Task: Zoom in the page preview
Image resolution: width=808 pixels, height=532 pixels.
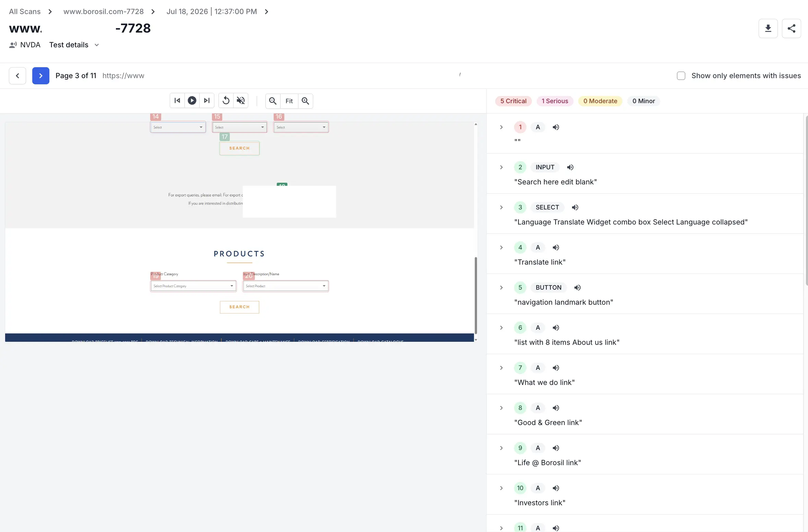Action: click(x=305, y=101)
